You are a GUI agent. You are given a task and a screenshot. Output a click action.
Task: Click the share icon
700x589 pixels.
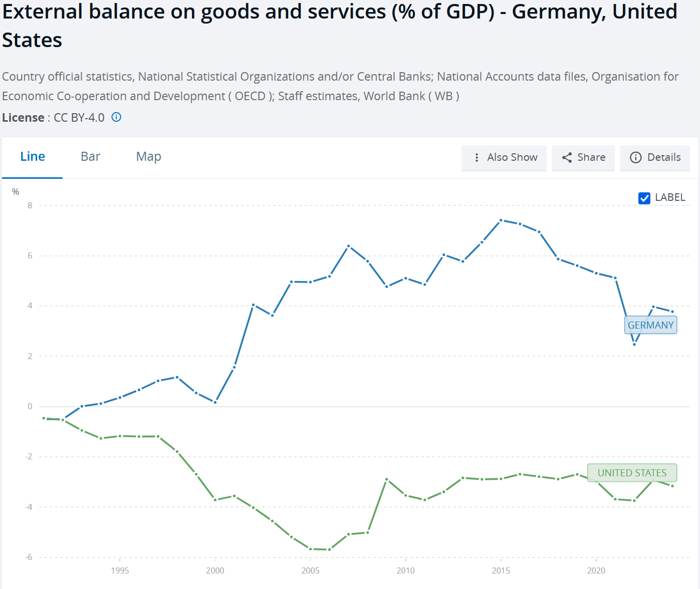tap(567, 158)
